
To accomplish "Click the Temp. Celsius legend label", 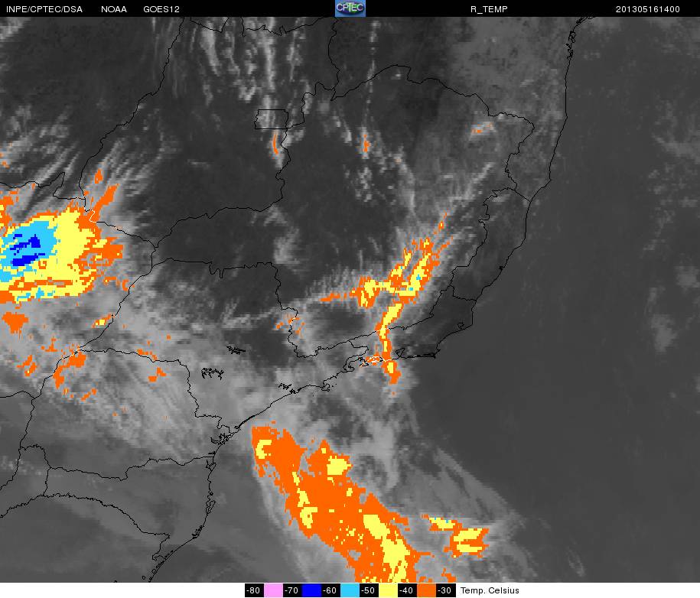I will point(490,590).
